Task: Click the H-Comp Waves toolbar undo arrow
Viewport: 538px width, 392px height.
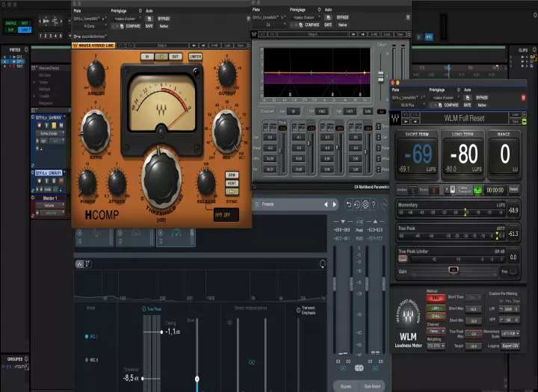Action: click(120, 46)
